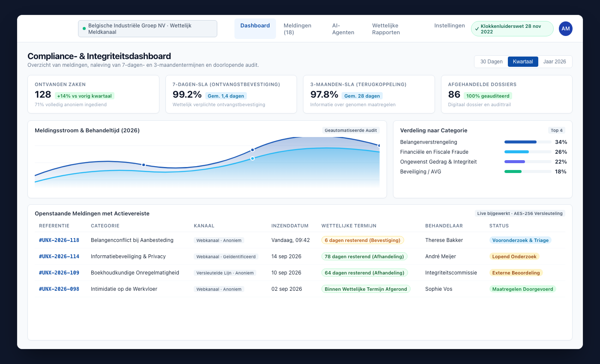
Task: Sort by the Referentie column header
Action: pyautogui.click(x=54, y=226)
